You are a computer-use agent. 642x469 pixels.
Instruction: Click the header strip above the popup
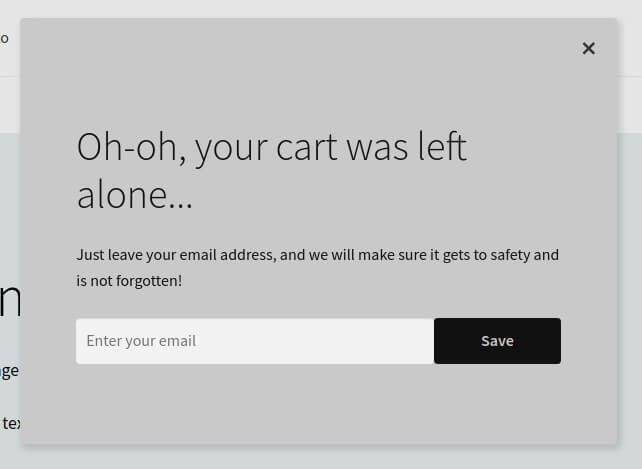321,8
